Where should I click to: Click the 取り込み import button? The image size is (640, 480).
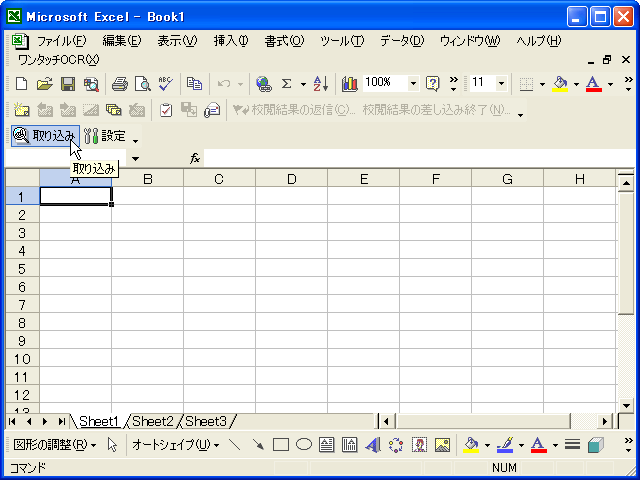tap(45, 136)
